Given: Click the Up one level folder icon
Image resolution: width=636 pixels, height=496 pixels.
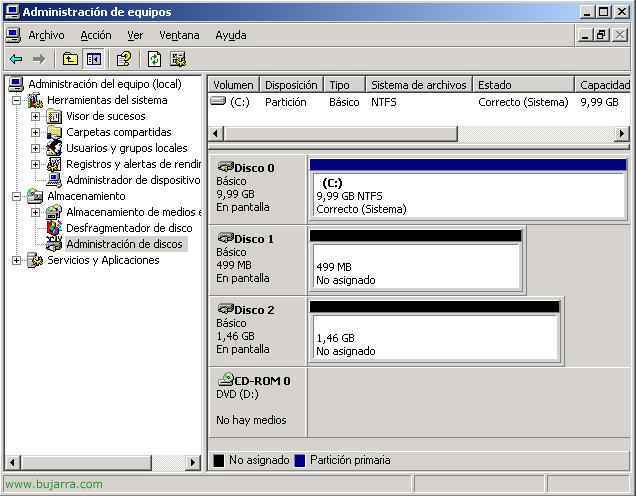Looking at the screenshot, I should pos(70,60).
